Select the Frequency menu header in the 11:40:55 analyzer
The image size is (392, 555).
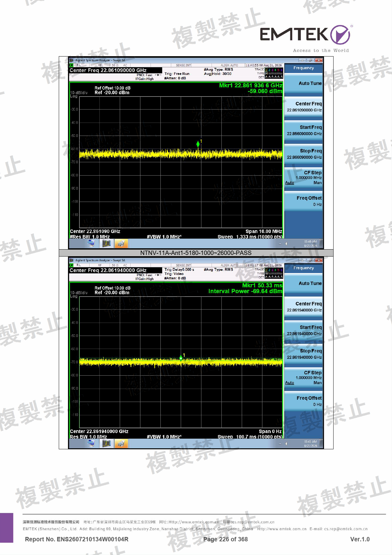click(x=303, y=68)
